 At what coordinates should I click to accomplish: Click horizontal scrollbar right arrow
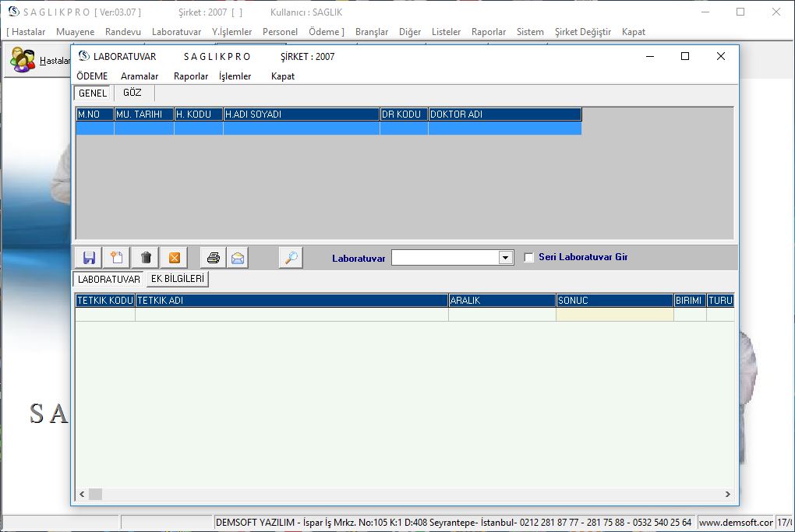tap(727, 494)
